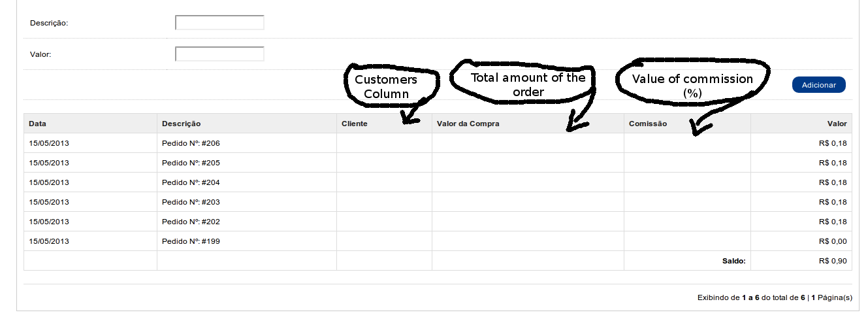Click page number 1 in pagination

coord(813,297)
